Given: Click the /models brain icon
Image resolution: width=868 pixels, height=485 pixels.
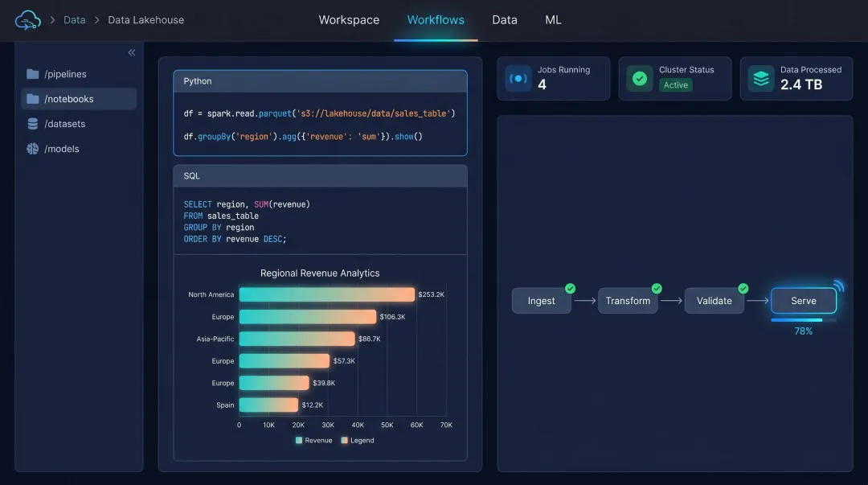Looking at the screenshot, I should [33, 149].
